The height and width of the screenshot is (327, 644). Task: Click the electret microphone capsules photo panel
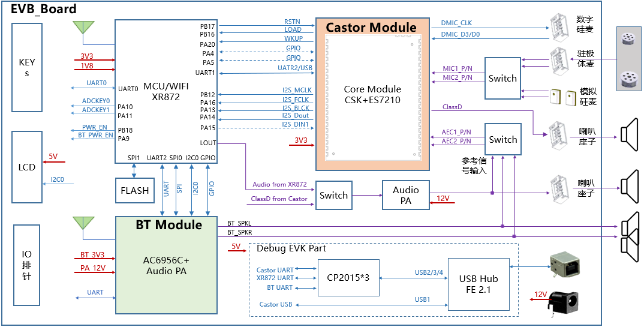pyautogui.click(x=628, y=58)
